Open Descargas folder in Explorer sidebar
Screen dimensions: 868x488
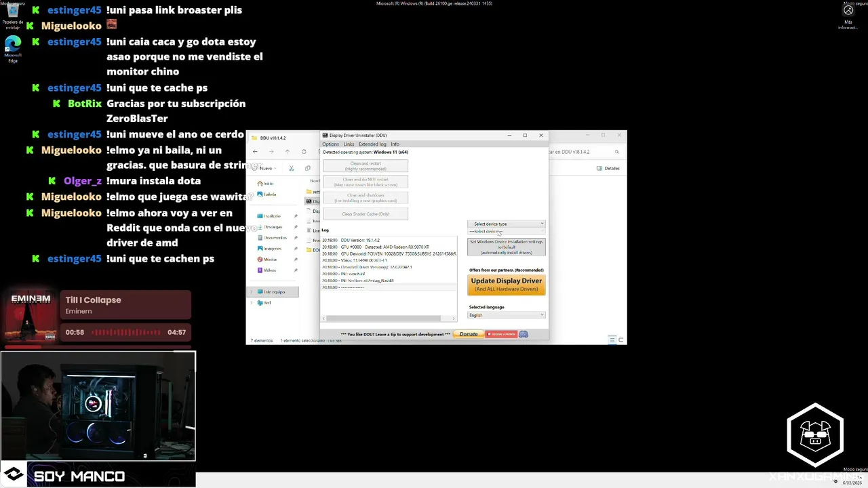269,227
